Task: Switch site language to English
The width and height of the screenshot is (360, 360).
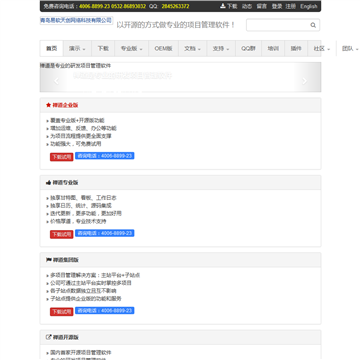Action: 309,6
